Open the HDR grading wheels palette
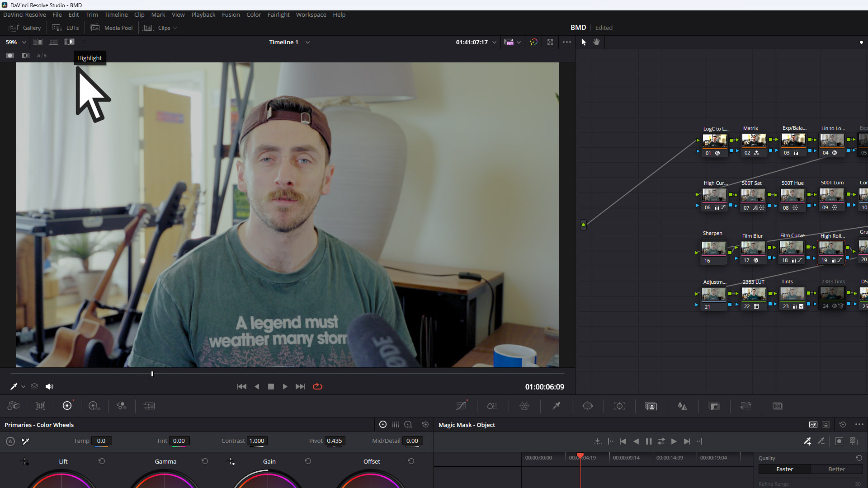This screenshot has height=488, width=868. (x=94, y=406)
